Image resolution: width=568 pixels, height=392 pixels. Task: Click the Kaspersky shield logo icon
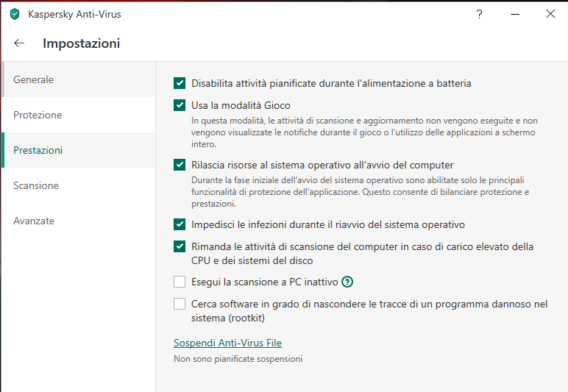click(15, 14)
